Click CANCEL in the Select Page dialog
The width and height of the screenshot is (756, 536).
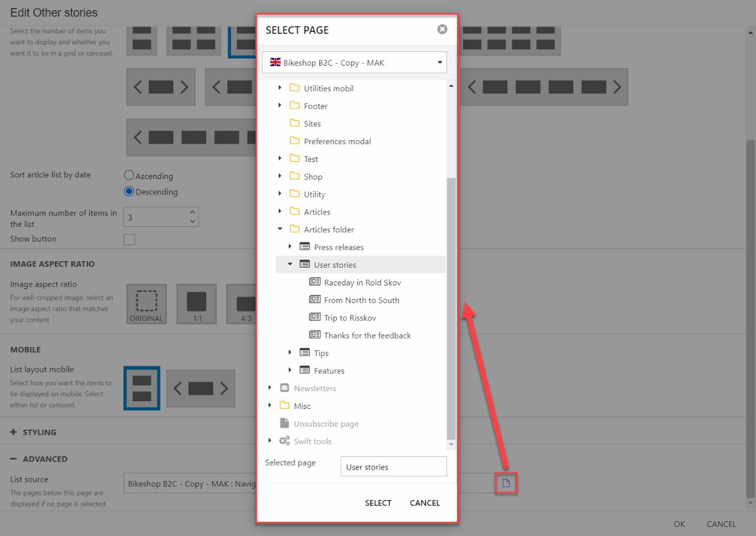tap(425, 503)
